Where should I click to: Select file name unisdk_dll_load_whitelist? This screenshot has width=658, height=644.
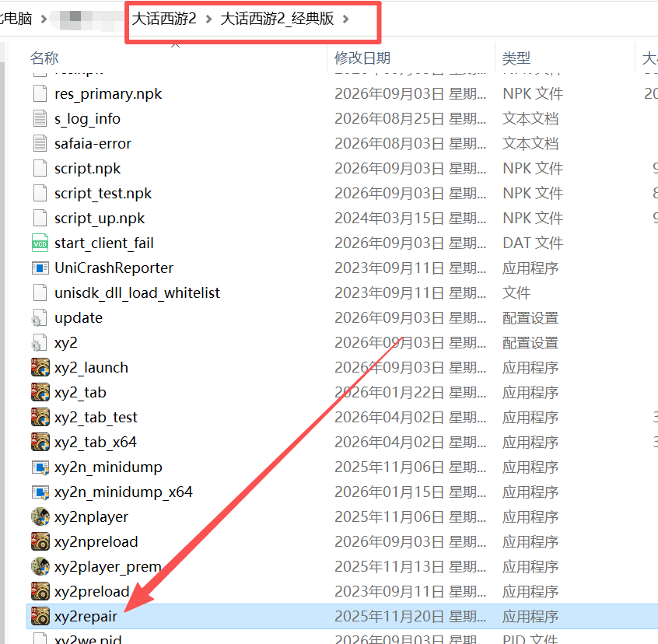pos(137,293)
